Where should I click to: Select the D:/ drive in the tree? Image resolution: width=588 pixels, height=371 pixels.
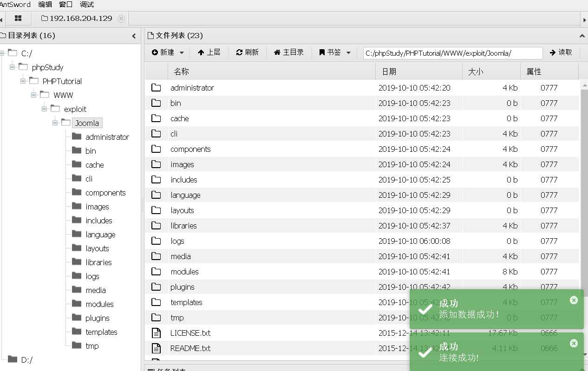tap(27, 360)
